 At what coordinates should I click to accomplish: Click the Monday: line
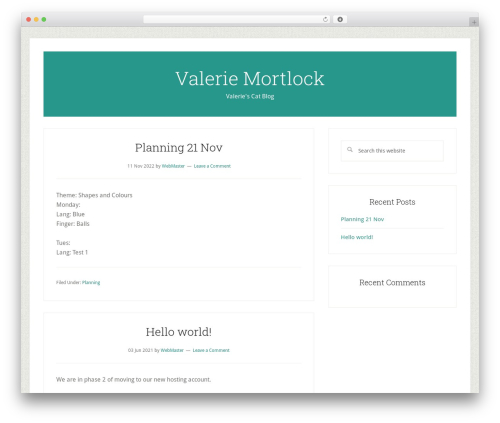(x=68, y=205)
